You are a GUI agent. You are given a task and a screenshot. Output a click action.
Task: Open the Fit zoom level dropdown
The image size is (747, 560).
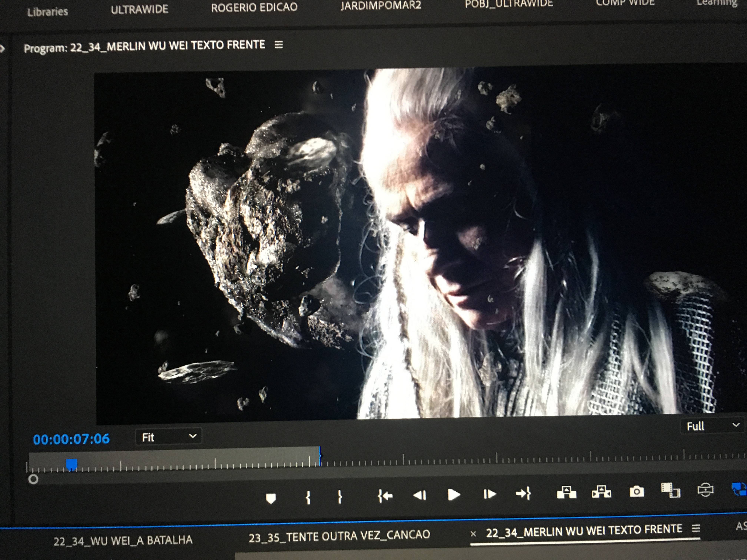(169, 437)
